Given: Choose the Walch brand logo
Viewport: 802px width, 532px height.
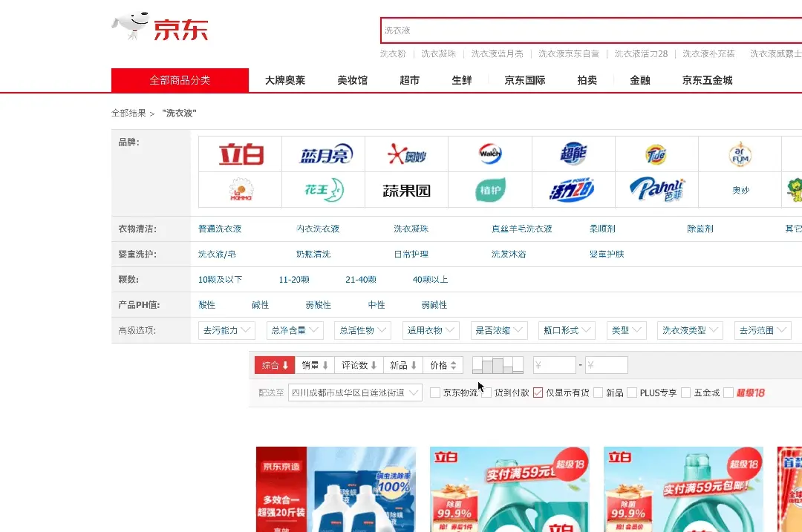Looking at the screenshot, I should pyautogui.click(x=490, y=154).
